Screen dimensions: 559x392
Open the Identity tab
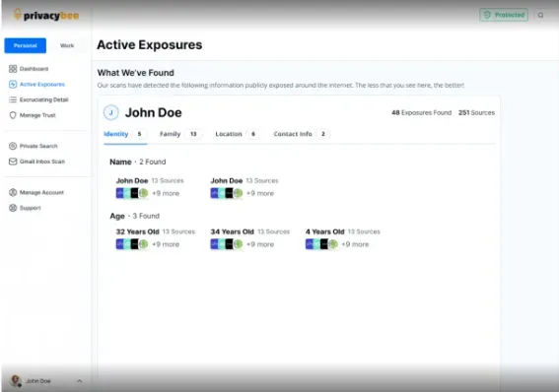[x=125, y=134]
